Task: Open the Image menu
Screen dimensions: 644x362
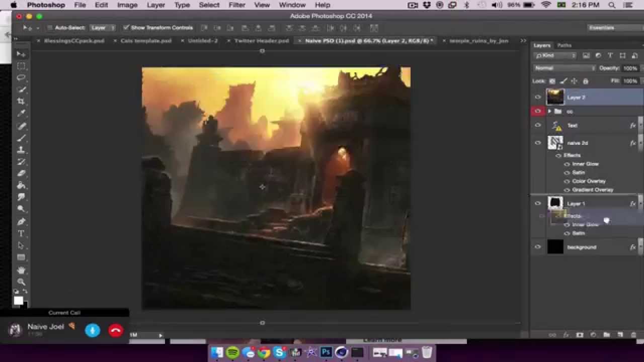Action: point(127,5)
